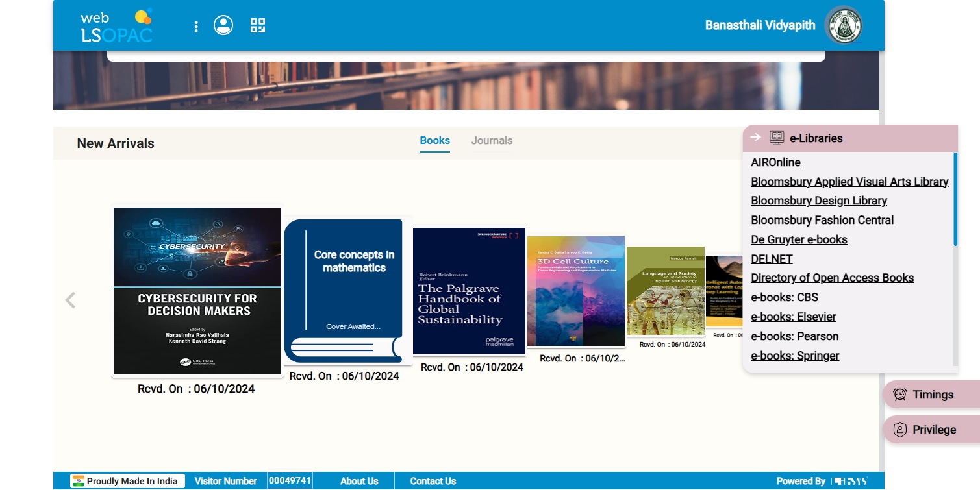Open e-books: Elsevier link

794,317
